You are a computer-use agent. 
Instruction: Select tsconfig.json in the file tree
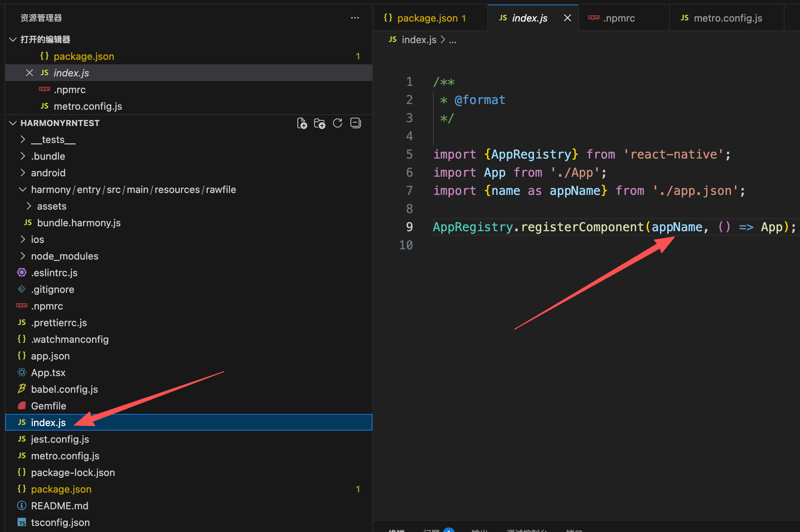point(60,523)
